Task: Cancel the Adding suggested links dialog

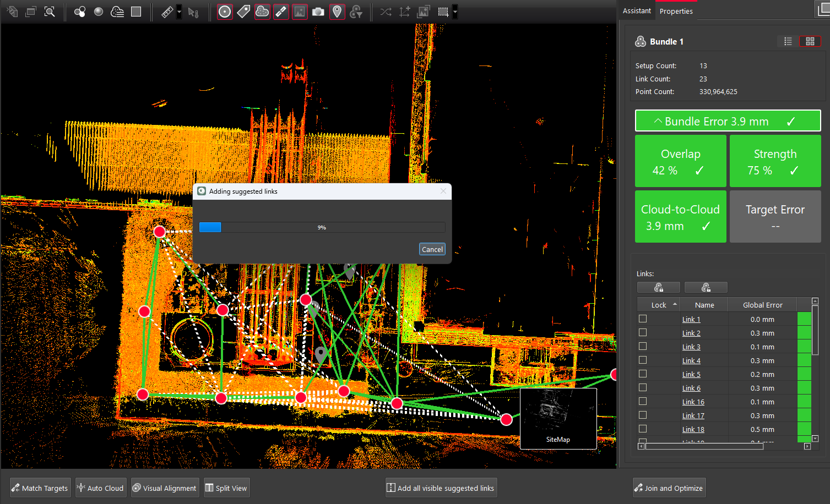Action: click(x=432, y=249)
